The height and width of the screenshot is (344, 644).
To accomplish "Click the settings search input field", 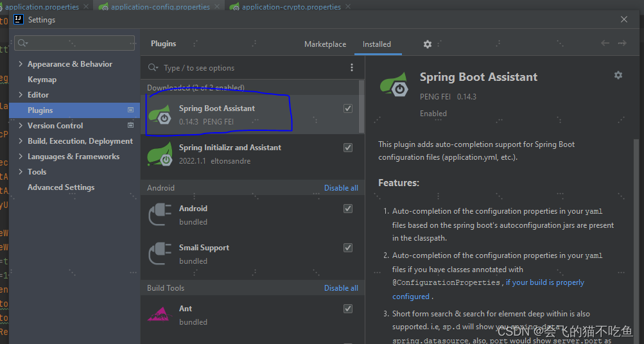I will (74, 43).
